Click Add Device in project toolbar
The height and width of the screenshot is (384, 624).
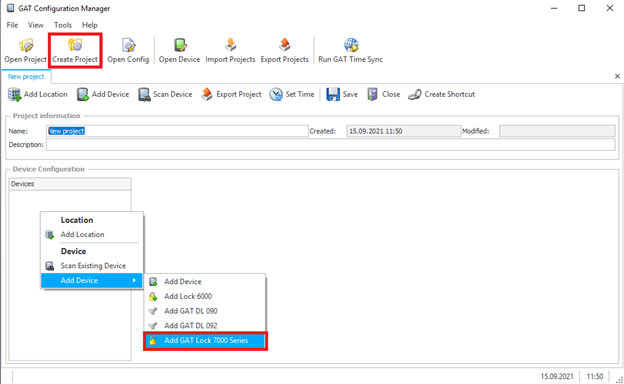click(103, 94)
